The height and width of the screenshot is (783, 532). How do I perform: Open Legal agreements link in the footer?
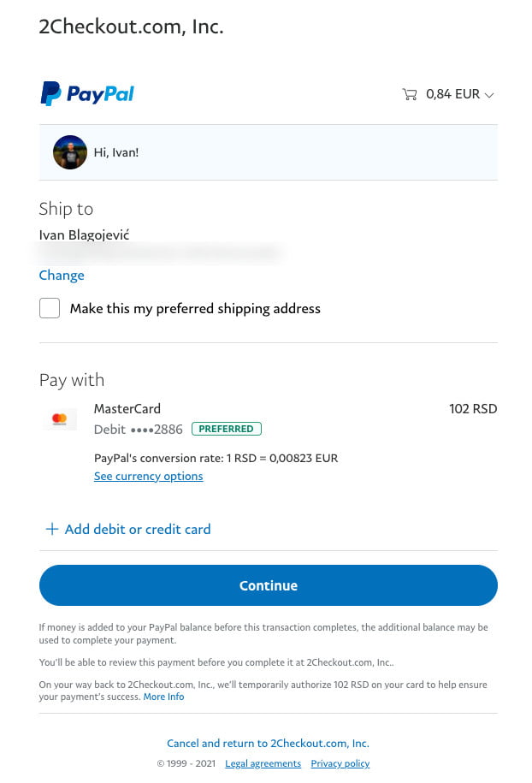(x=263, y=763)
